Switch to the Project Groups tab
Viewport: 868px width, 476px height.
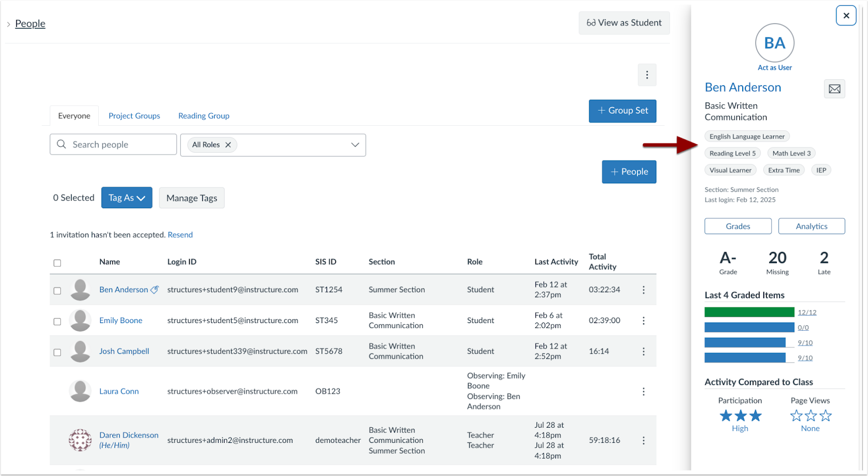[x=134, y=116]
